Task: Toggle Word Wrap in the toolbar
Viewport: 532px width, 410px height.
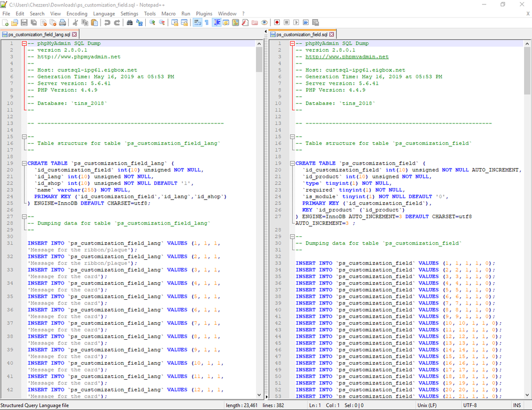Action: point(197,22)
